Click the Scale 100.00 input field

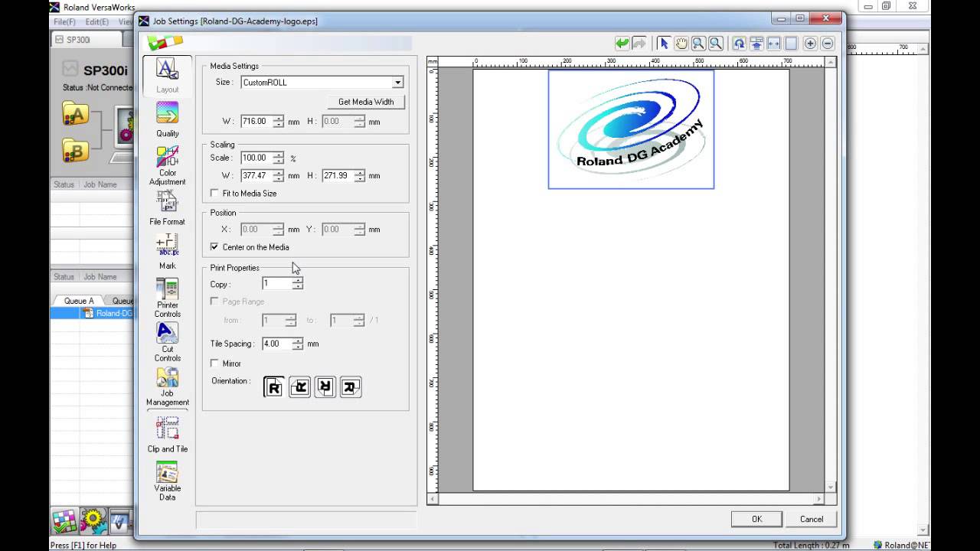coord(256,158)
